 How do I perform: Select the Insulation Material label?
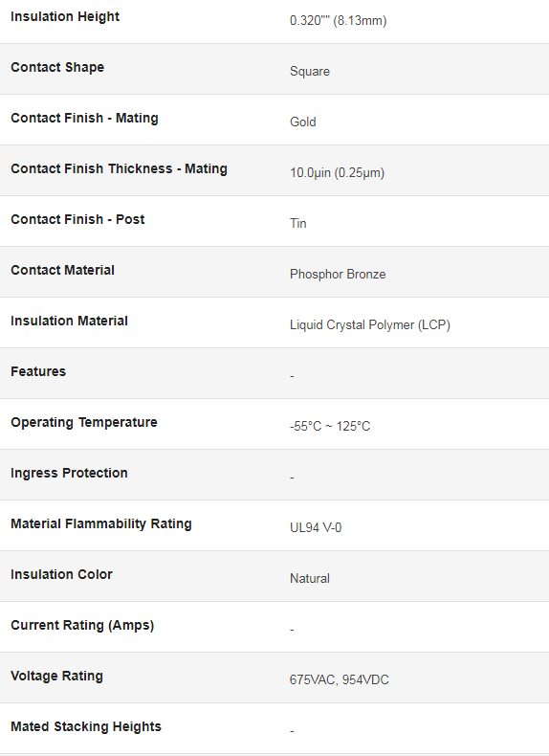coord(70,321)
